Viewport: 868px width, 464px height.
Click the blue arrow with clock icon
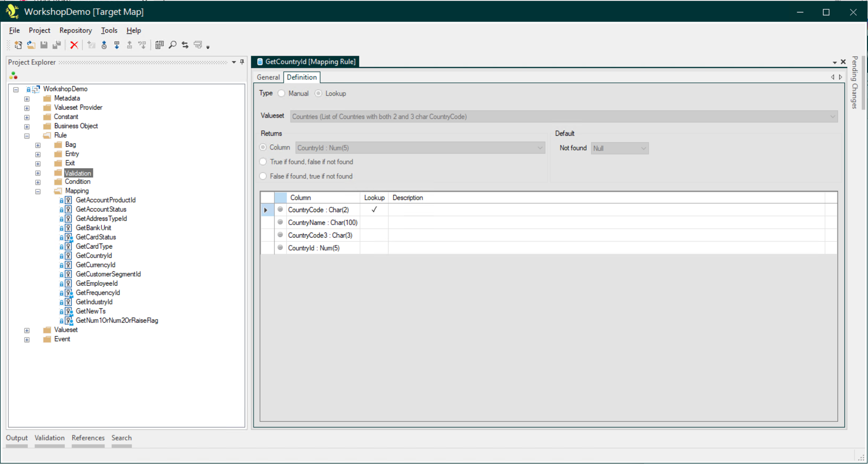pyautogui.click(x=104, y=45)
